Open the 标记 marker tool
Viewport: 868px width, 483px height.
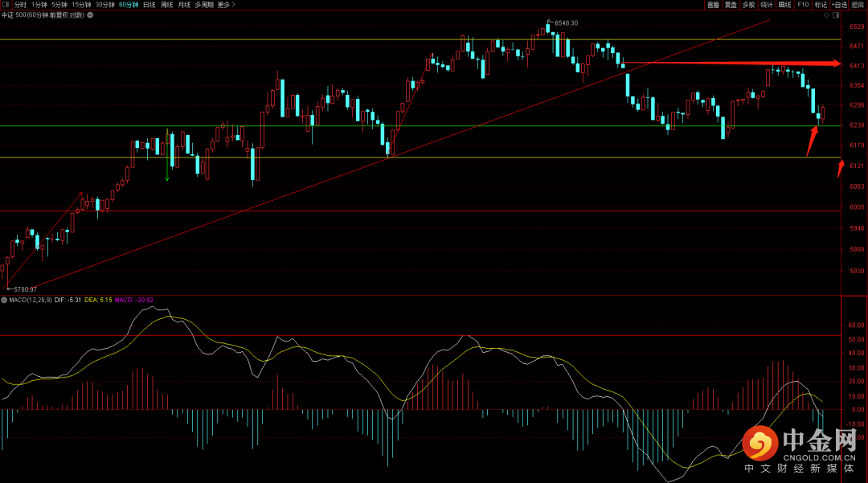pyautogui.click(x=821, y=5)
